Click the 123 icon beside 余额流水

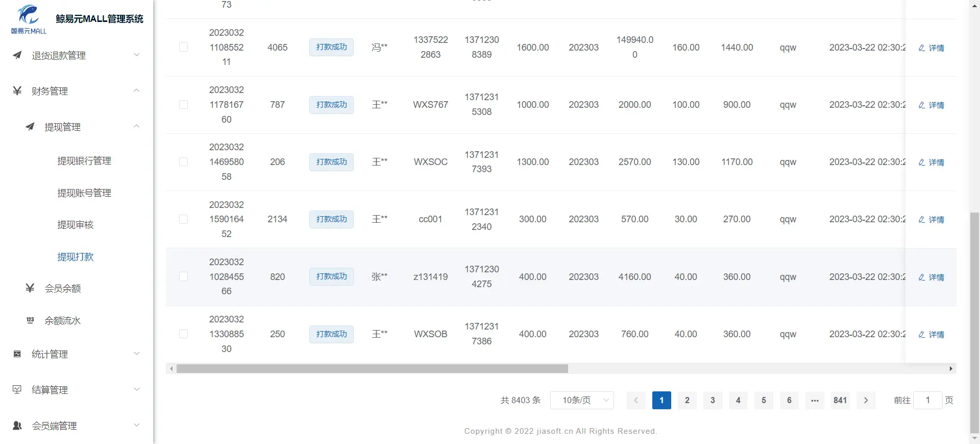click(x=30, y=320)
